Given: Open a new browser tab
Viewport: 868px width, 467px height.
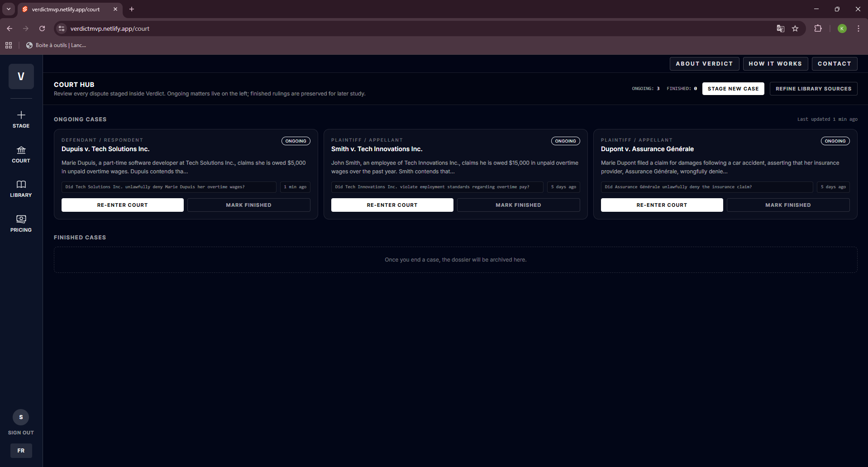Looking at the screenshot, I should [x=132, y=9].
